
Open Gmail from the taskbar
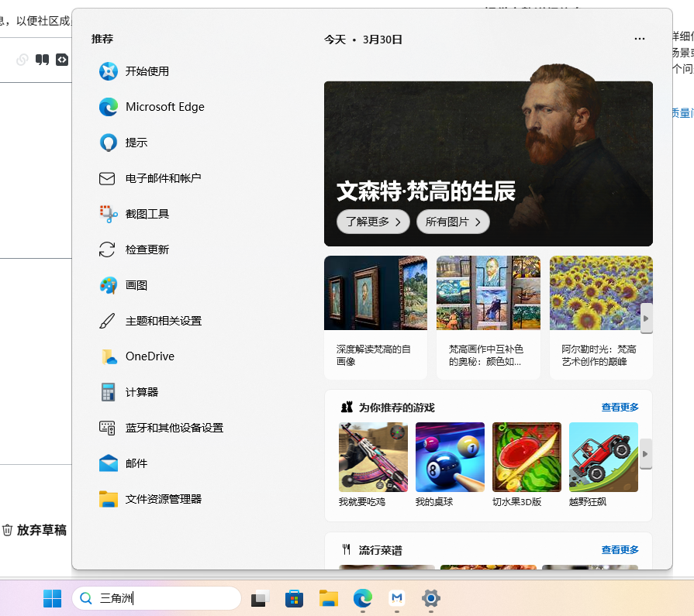[x=396, y=598]
